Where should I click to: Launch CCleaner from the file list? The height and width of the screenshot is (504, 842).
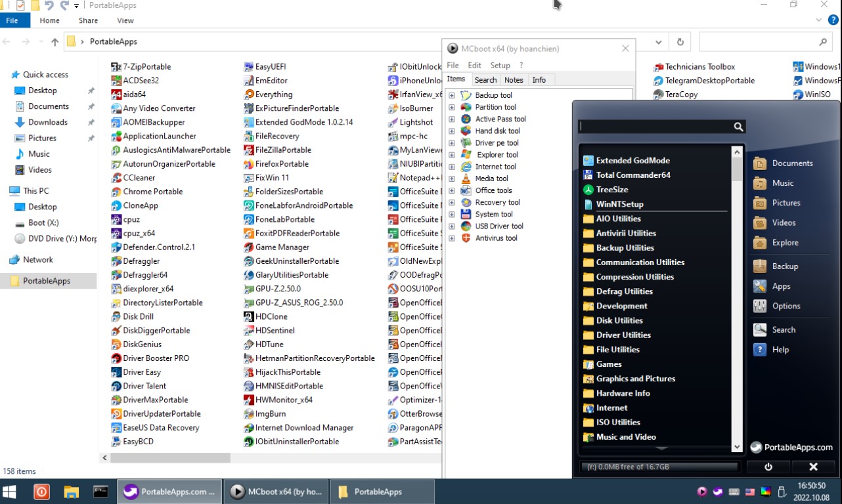(x=139, y=178)
